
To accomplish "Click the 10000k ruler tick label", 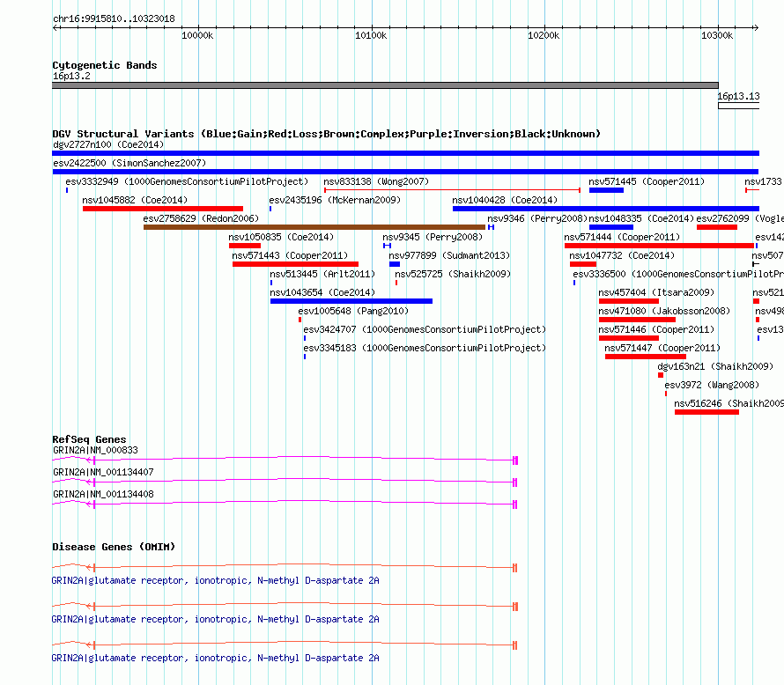I will [x=197, y=35].
